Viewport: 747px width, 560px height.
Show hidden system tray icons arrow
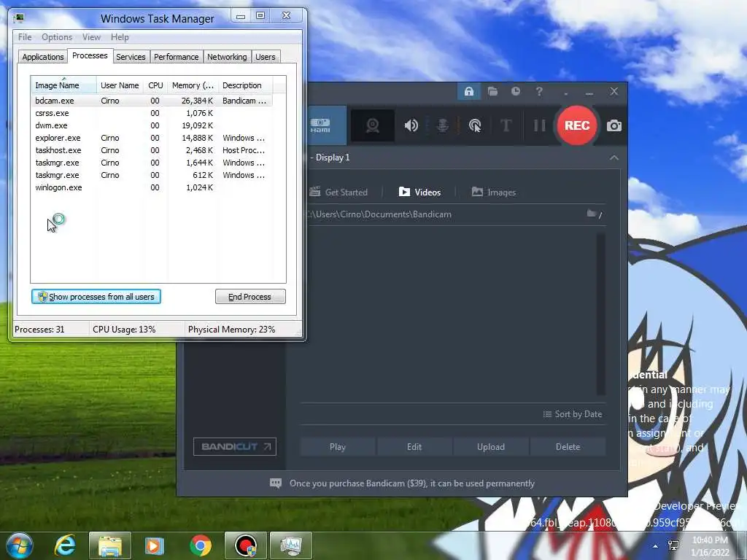coord(656,546)
